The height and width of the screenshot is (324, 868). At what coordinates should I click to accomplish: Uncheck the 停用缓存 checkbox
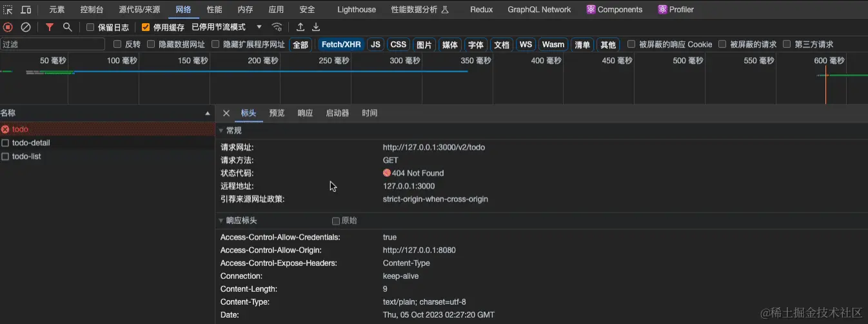[146, 27]
